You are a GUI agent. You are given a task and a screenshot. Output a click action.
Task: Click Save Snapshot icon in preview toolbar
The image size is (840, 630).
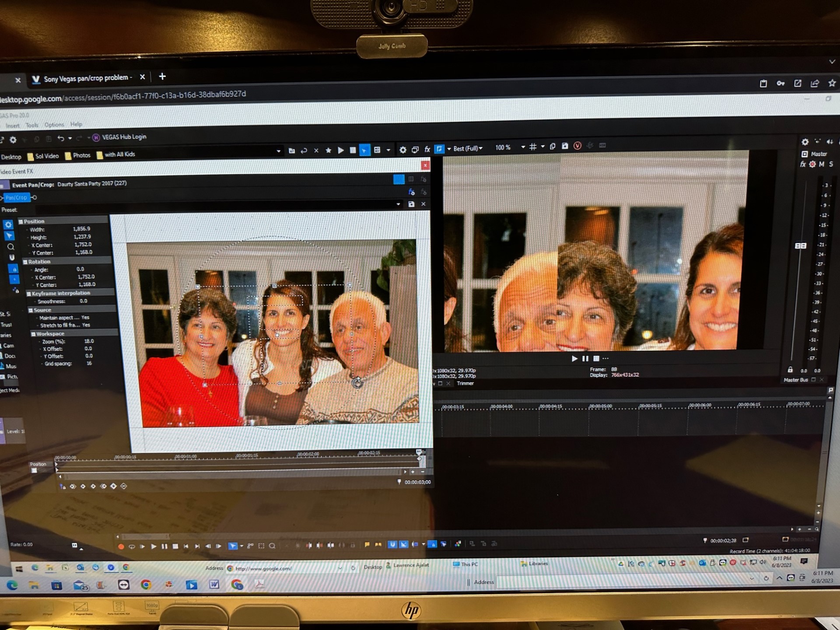(565, 146)
